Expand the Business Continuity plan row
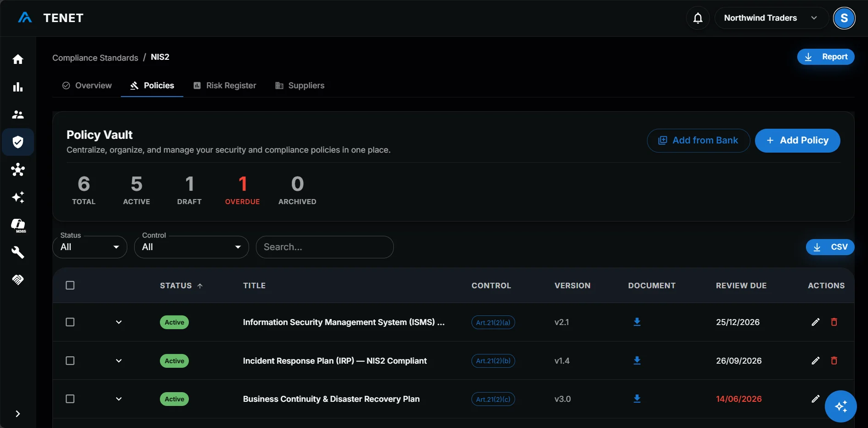 [x=119, y=399]
